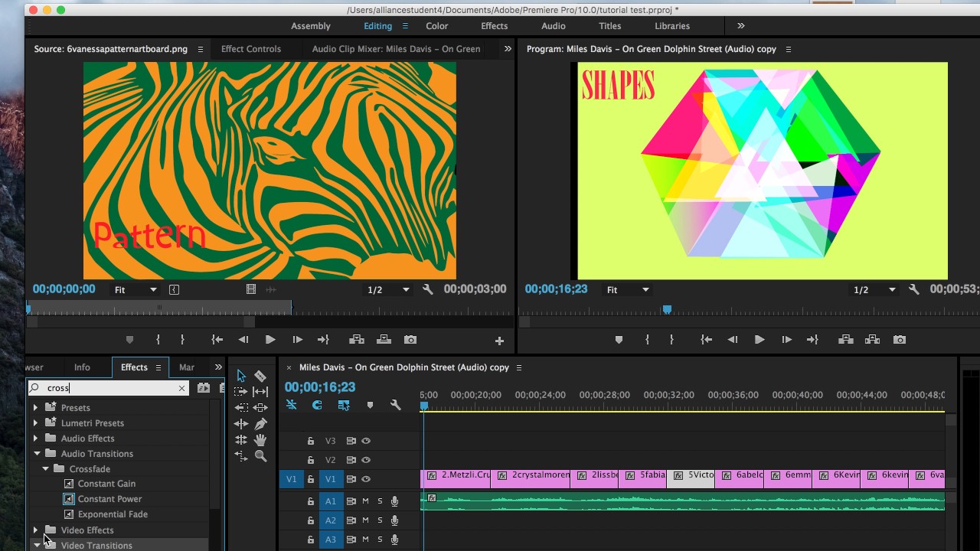Mute audio track A1
This screenshot has width=980, height=551.
[365, 501]
